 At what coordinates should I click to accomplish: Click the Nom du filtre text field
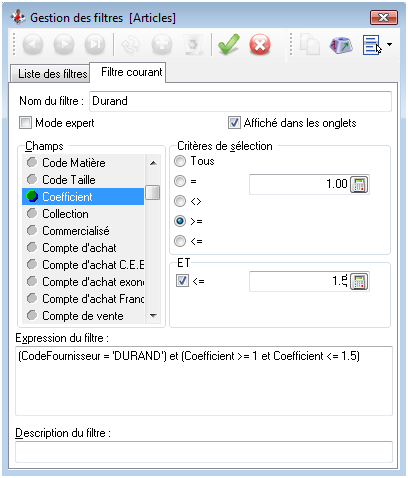[x=240, y=101]
